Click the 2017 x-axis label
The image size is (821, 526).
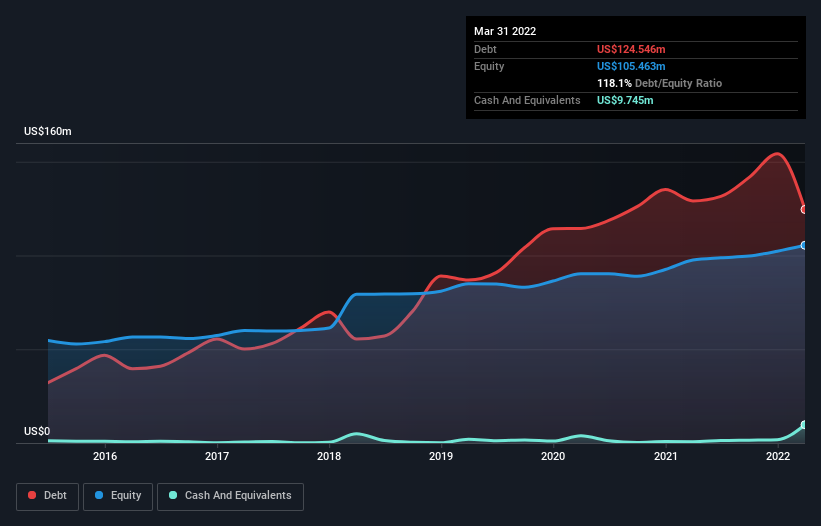click(217, 456)
